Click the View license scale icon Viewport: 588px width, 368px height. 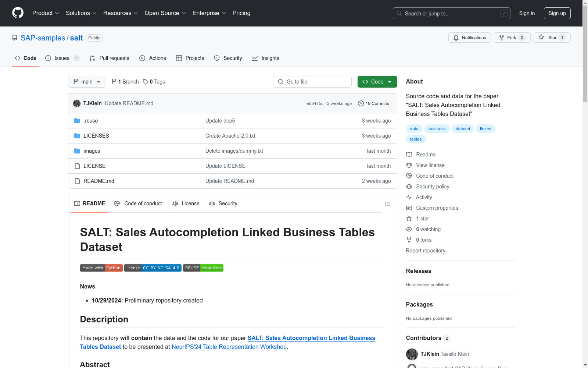click(409, 165)
